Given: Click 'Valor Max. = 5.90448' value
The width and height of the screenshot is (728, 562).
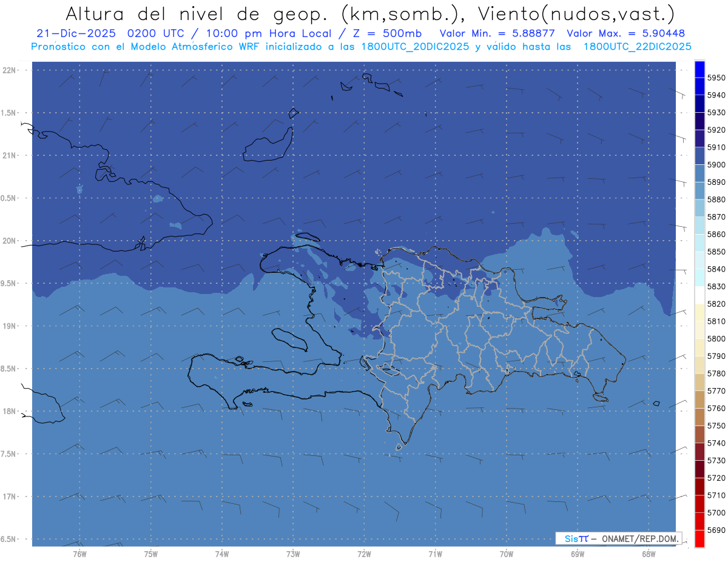Looking at the screenshot, I should pyautogui.click(x=626, y=33).
